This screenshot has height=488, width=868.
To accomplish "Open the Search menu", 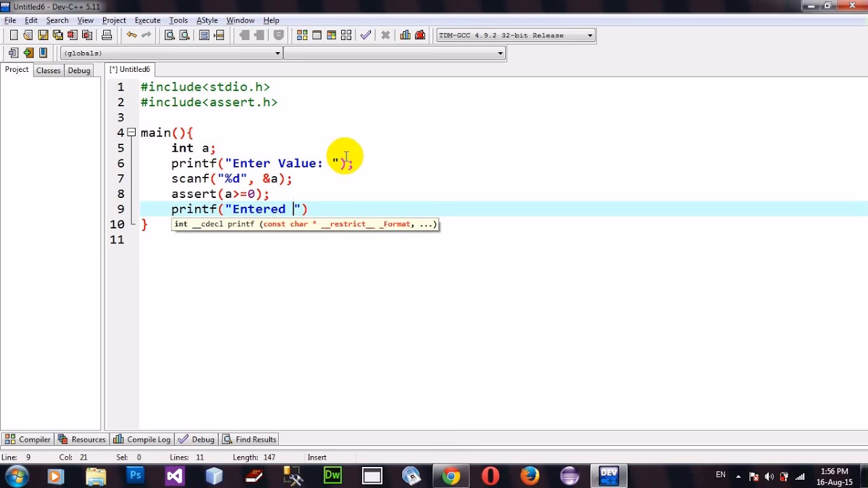I will tap(57, 20).
